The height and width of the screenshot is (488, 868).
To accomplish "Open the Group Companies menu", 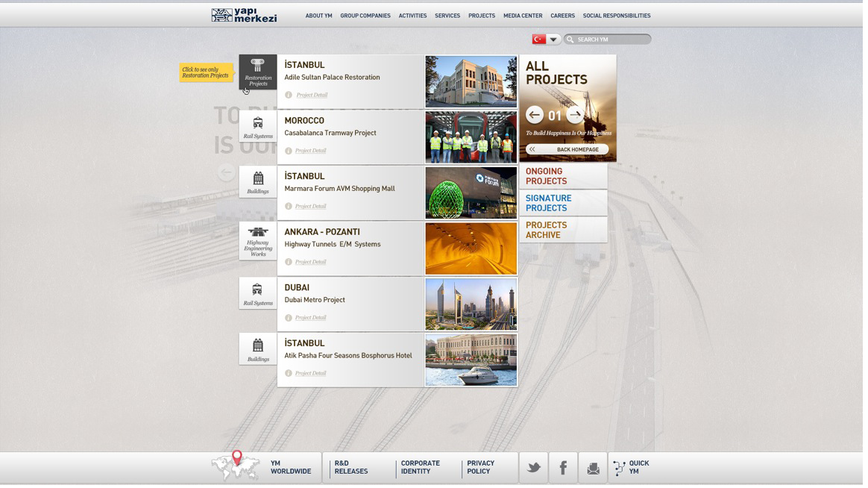I will click(x=367, y=16).
